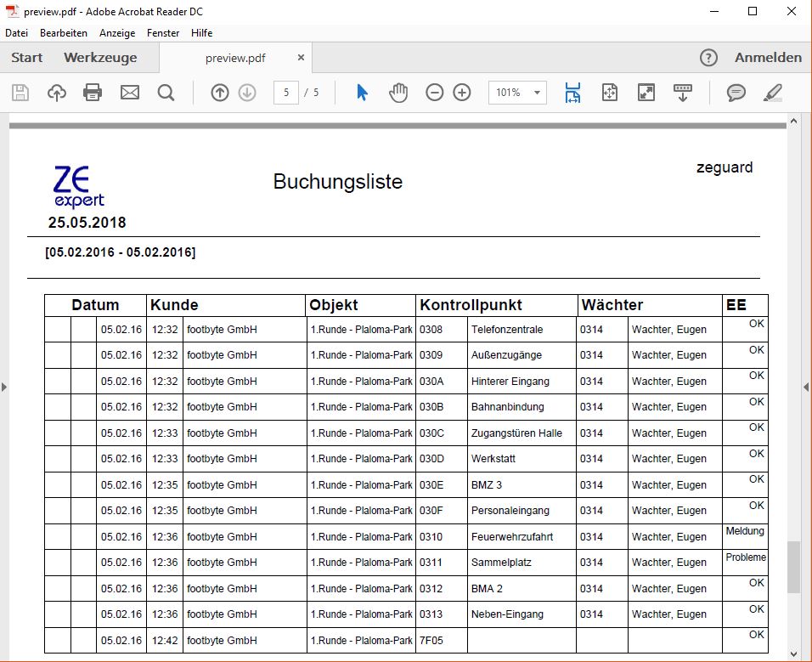This screenshot has width=812, height=662.
Task: Switch to the Werkzeuge tab
Action: click(100, 58)
